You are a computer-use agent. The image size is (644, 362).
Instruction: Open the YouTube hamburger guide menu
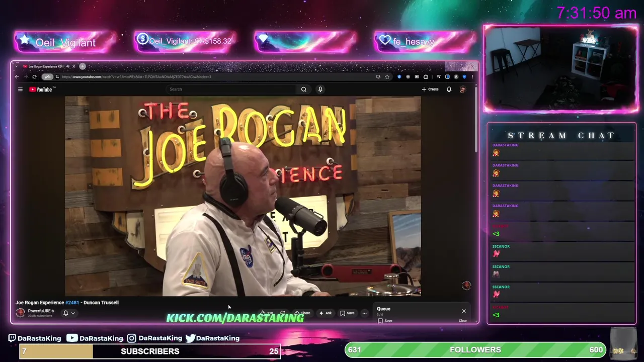point(20,89)
